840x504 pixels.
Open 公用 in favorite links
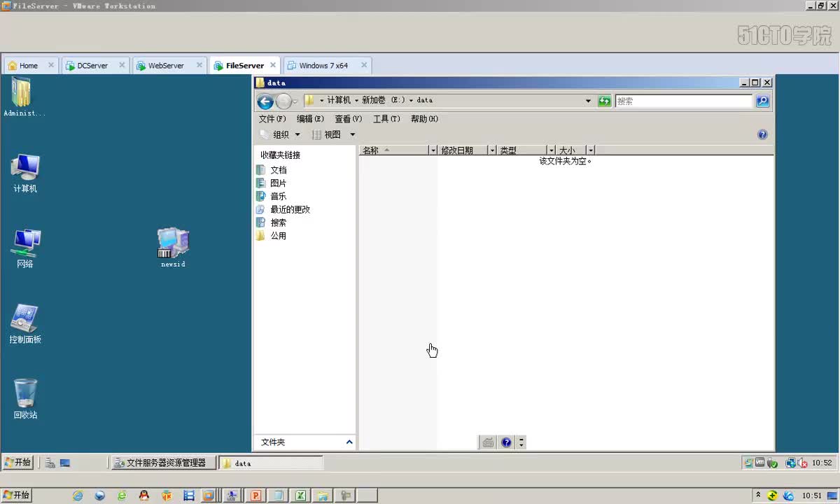[271, 236]
